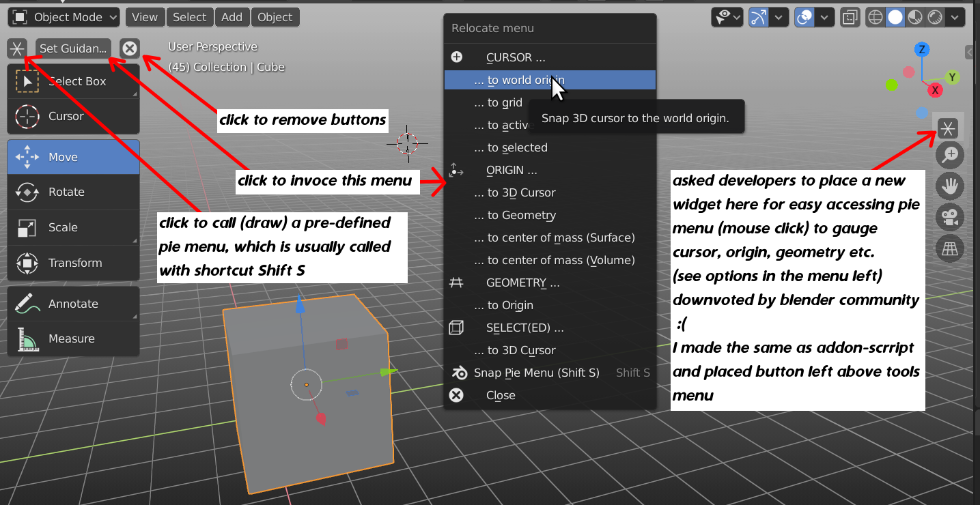Click Close in the Relocate menu
Screen dimensions: 980x505
[550, 395]
